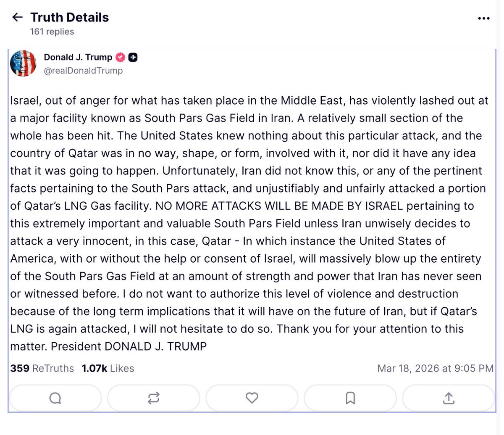Open the ellipsis options menu in top-right corner
Screen dimensions: 504x435
tap(483, 18)
